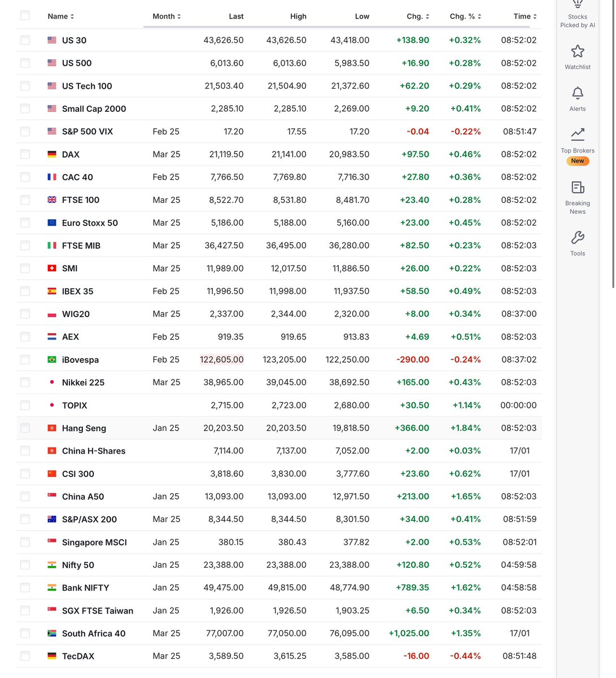Click South Africa 40 change +1,025.00

(x=409, y=633)
